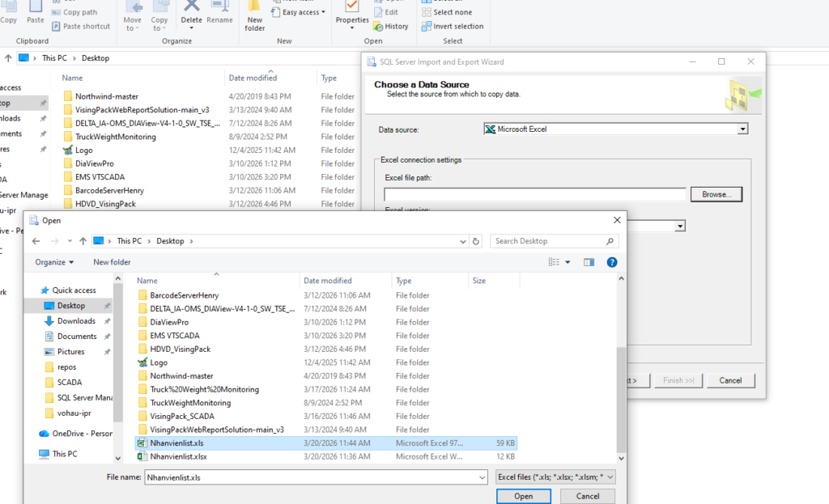
Task: Open the Organize dropdown menu
Action: [x=54, y=262]
